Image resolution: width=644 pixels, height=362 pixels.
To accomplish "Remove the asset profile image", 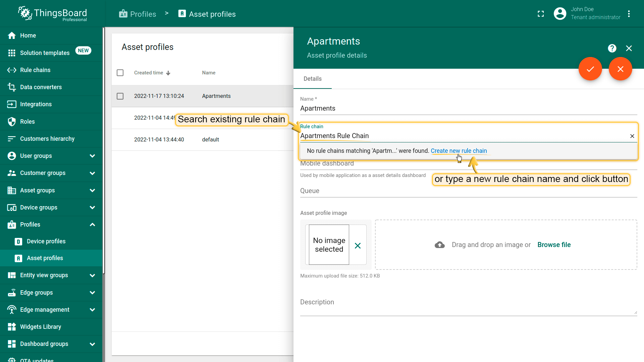I will tap(358, 246).
